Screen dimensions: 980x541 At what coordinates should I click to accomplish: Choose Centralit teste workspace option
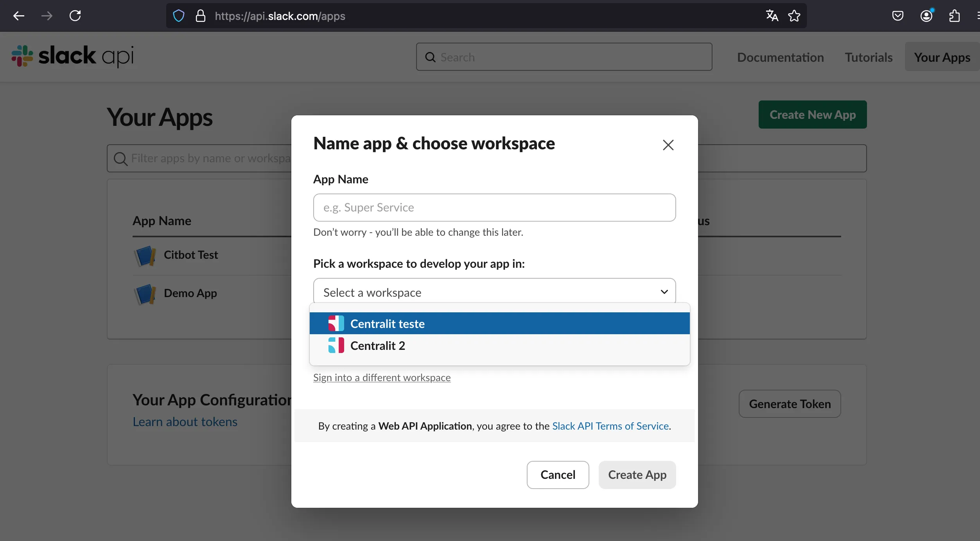click(x=500, y=323)
